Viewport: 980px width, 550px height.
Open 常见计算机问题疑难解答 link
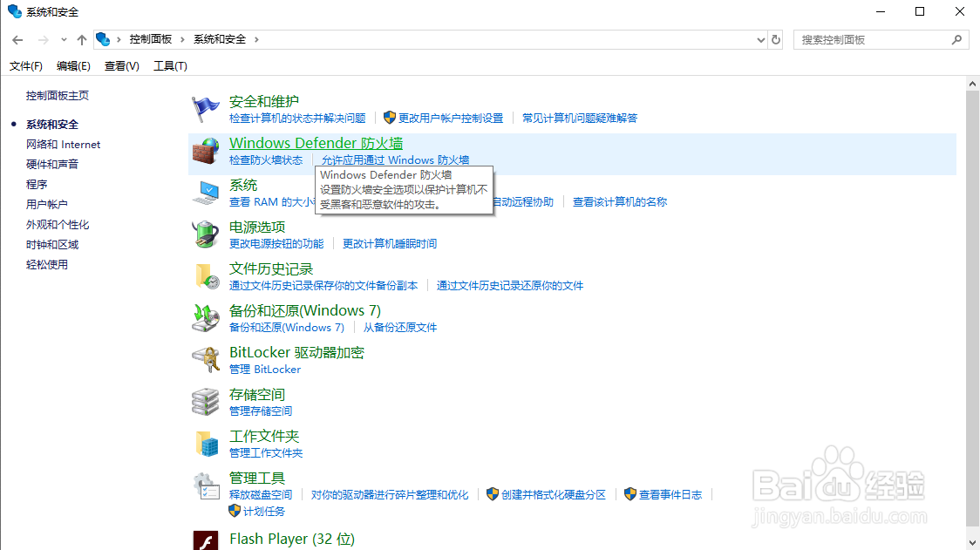[580, 119]
